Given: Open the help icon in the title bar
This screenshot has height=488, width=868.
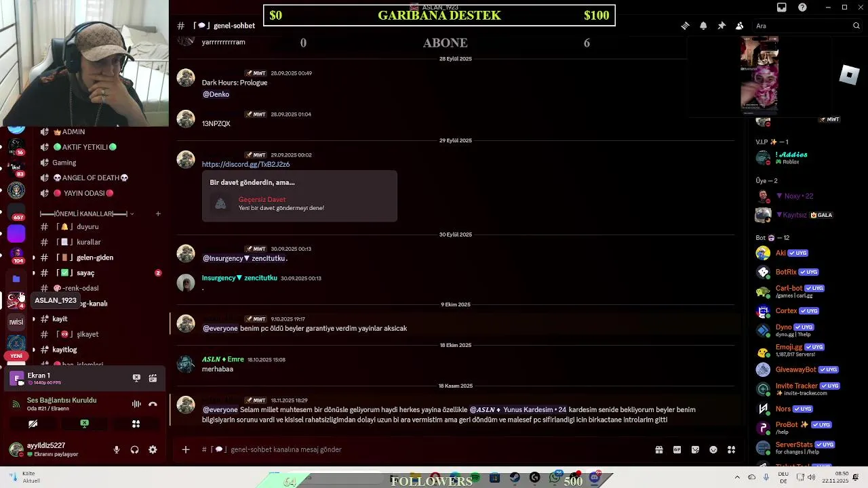Looking at the screenshot, I should (803, 7).
